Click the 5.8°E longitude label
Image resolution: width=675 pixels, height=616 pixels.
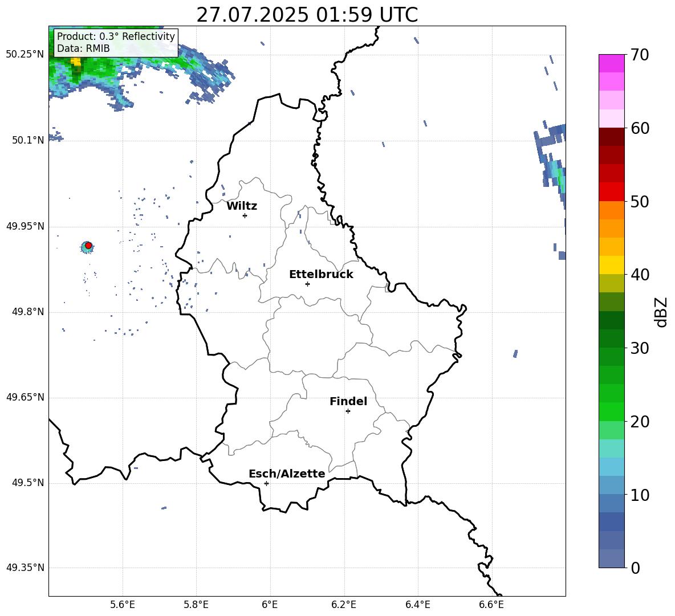pyautogui.click(x=196, y=605)
